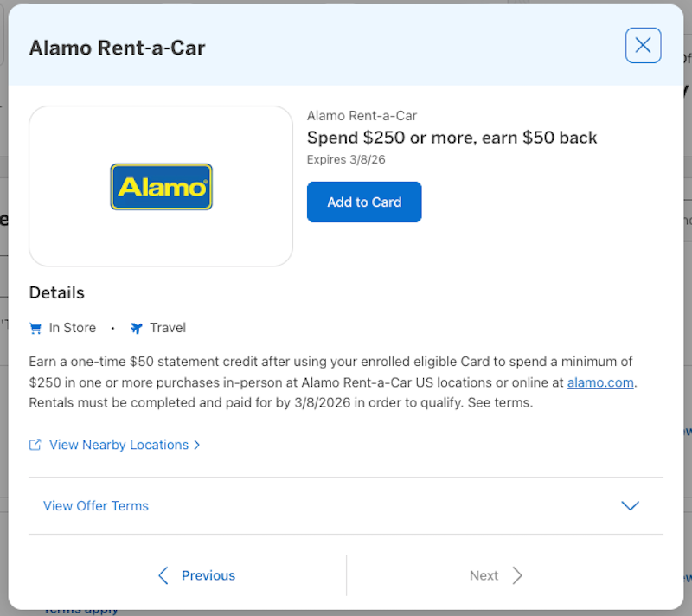Go back using the Previous navigation
This screenshot has height=616, width=692.
click(x=208, y=575)
